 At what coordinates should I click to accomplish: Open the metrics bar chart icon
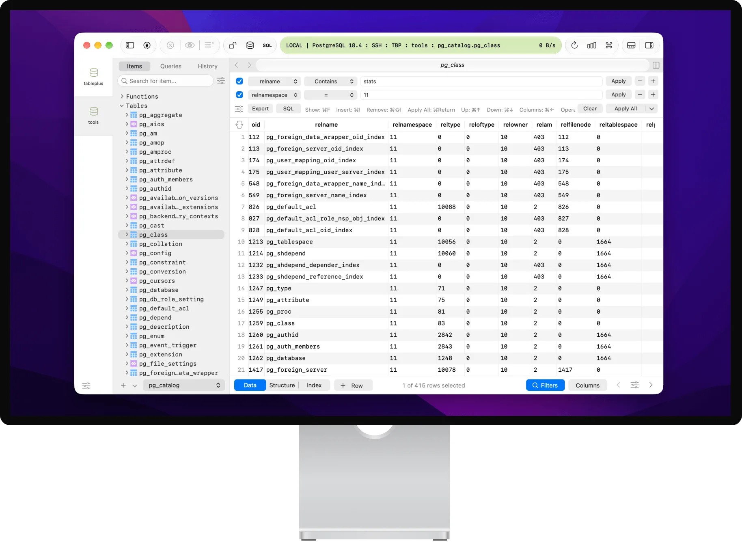(x=592, y=45)
